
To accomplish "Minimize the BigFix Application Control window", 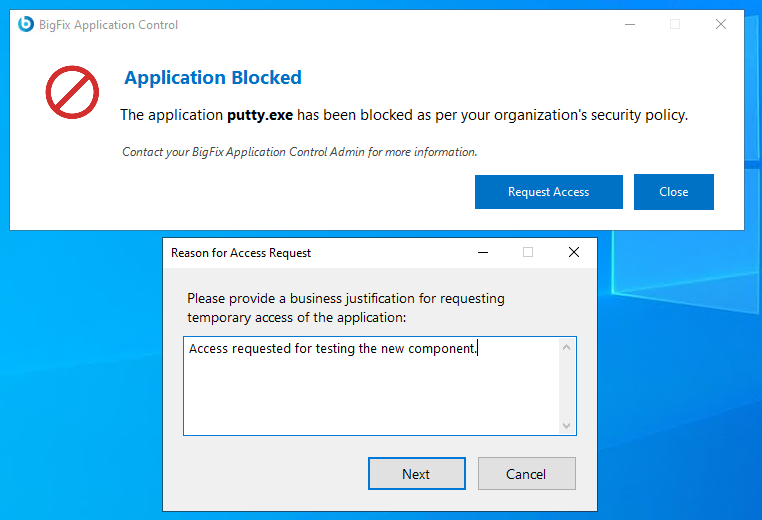I will pos(629,24).
